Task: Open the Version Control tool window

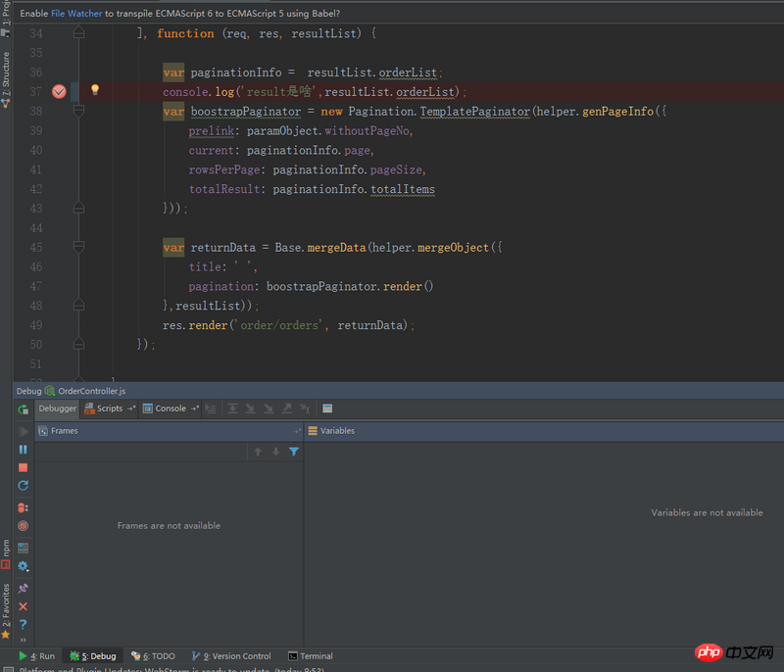Action: click(x=235, y=656)
